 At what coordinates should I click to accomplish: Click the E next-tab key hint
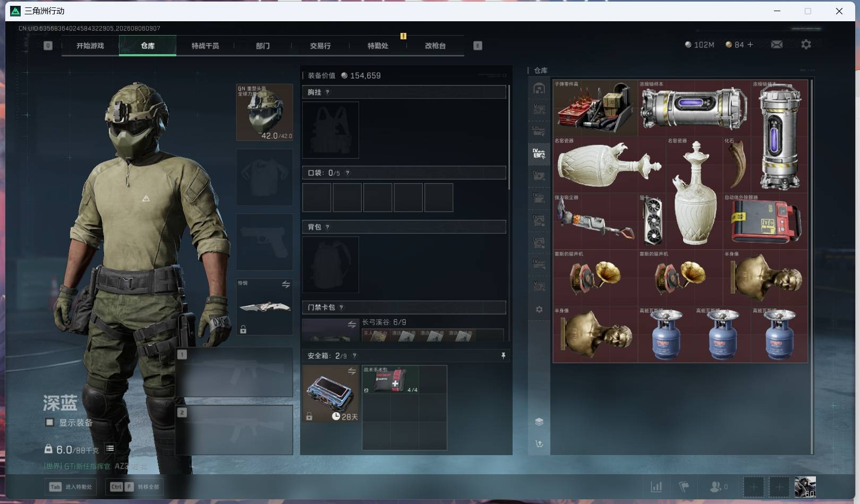(x=478, y=46)
